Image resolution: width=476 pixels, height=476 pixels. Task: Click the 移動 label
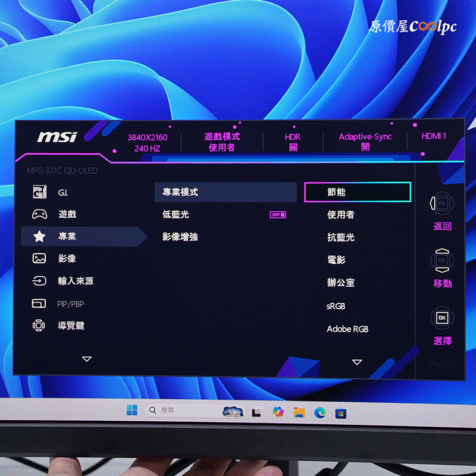pyautogui.click(x=442, y=284)
